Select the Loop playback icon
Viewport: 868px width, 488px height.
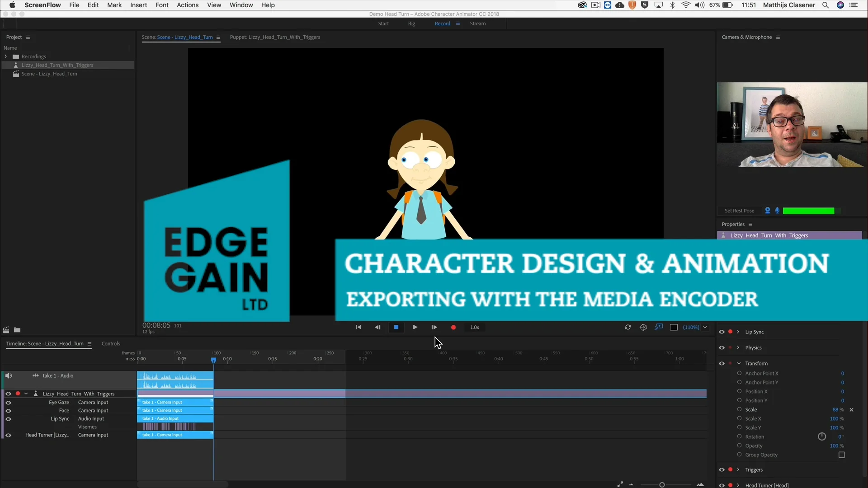[x=628, y=327]
